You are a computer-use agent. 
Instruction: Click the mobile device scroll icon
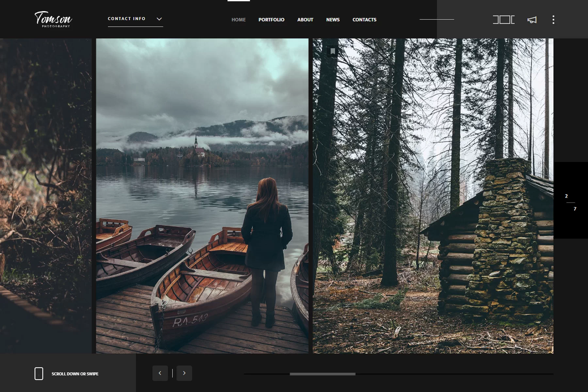pos(39,373)
